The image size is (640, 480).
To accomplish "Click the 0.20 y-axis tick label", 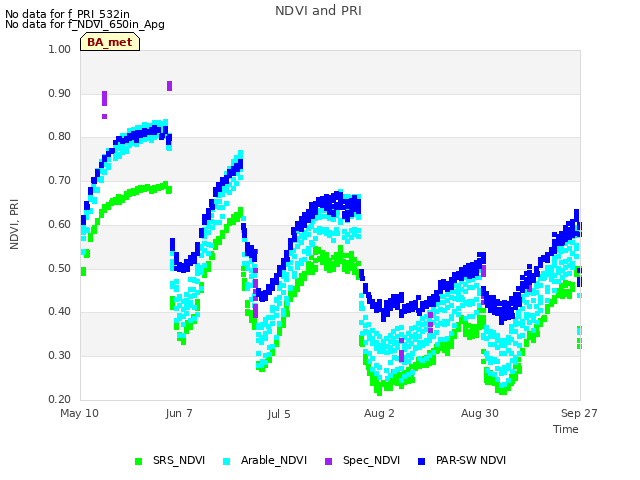I will tap(60, 399).
